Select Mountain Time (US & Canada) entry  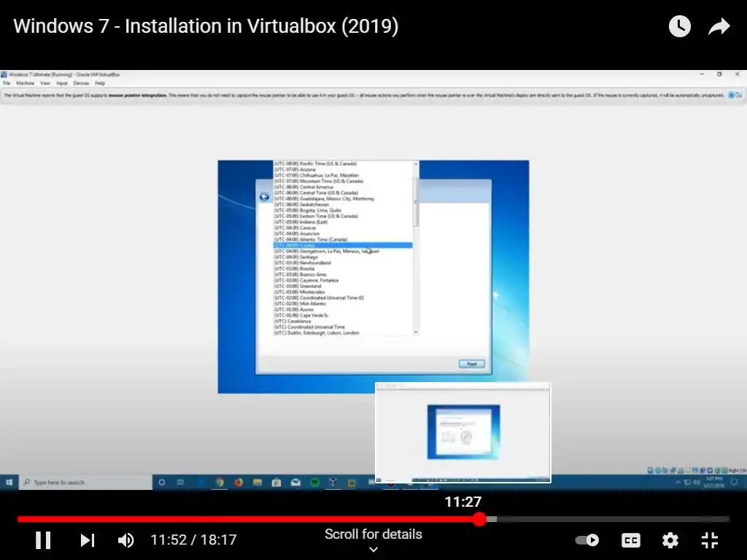(x=343, y=181)
